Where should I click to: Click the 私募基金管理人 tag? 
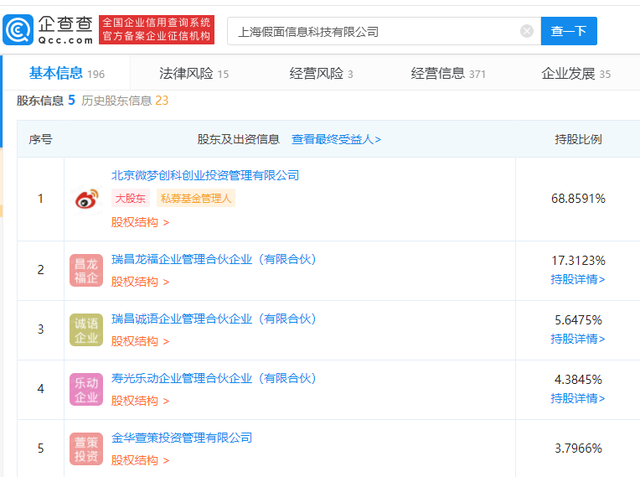196,198
